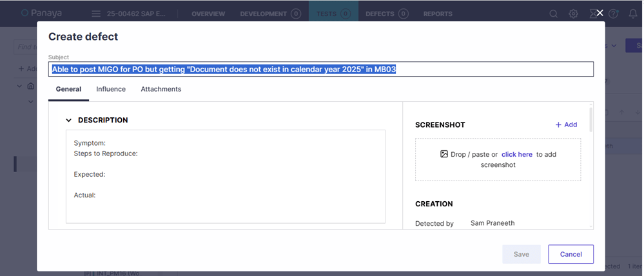The height and width of the screenshot is (276, 644).
Task: Close the Create defect dialog with X
Action: click(x=600, y=13)
